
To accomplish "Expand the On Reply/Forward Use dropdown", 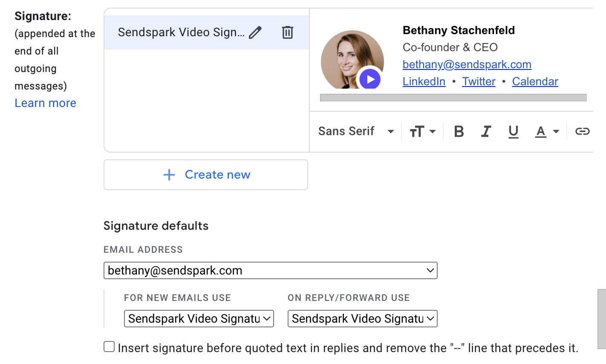I will coord(363,319).
